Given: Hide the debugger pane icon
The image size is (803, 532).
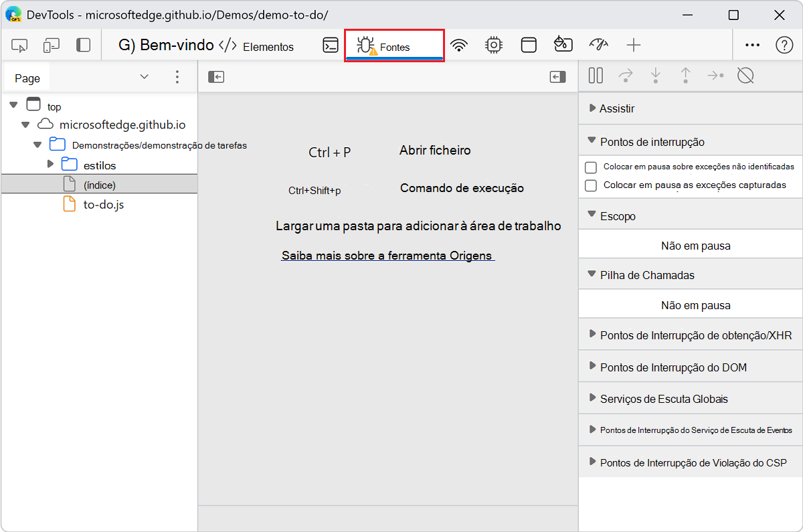Looking at the screenshot, I should (557, 77).
